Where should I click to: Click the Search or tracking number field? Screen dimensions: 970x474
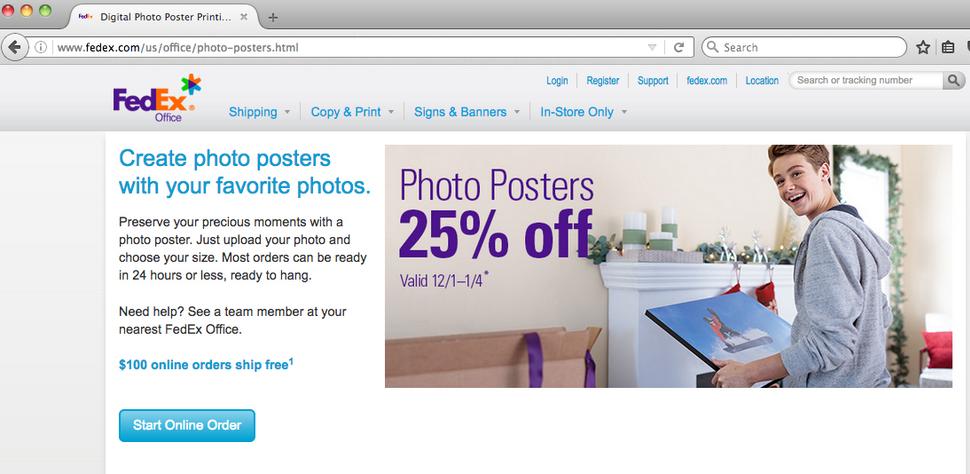pyautogui.click(x=866, y=80)
